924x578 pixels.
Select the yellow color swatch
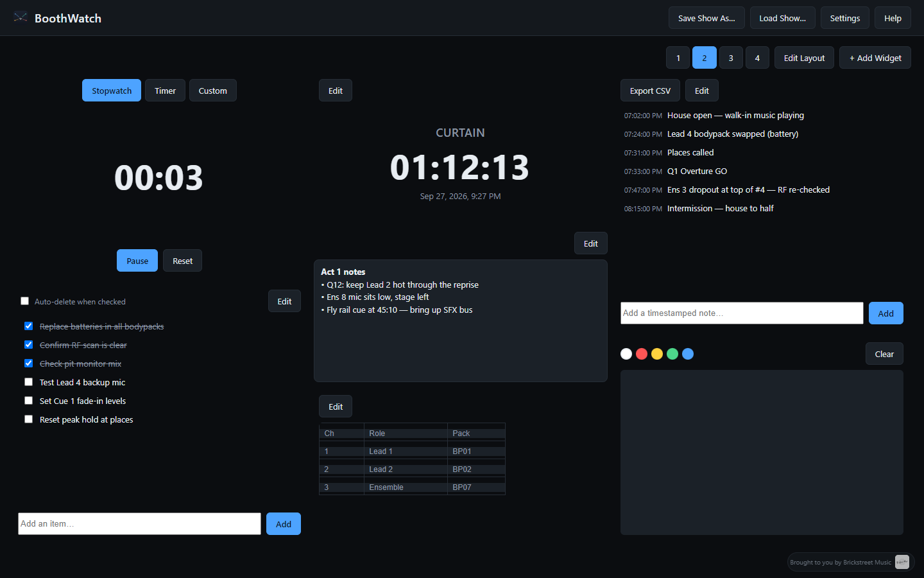pyautogui.click(x=657, y=354)
